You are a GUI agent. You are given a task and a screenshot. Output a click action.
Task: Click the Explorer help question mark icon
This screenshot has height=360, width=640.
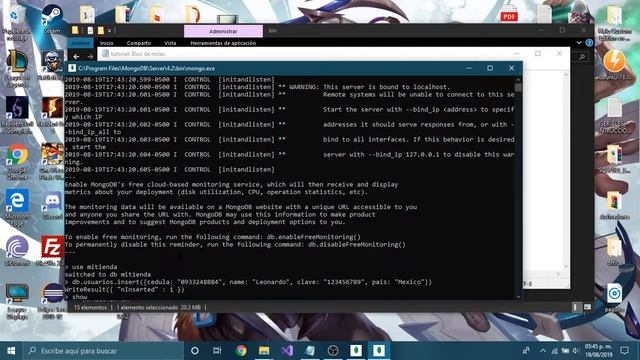(x=589, y=42)
